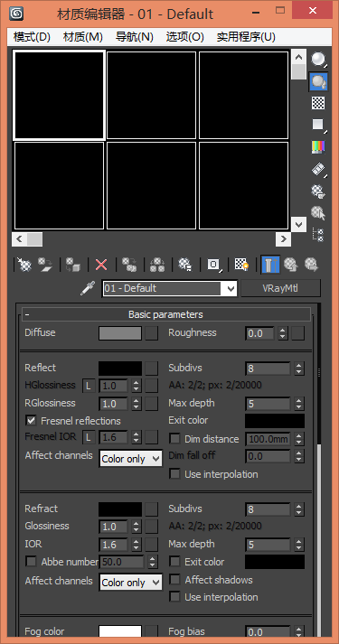The height and width of the screenshot is (644, 339).
Task: Click Show Shaded Material in Viewport icon
Action: (x=242, y=265)
